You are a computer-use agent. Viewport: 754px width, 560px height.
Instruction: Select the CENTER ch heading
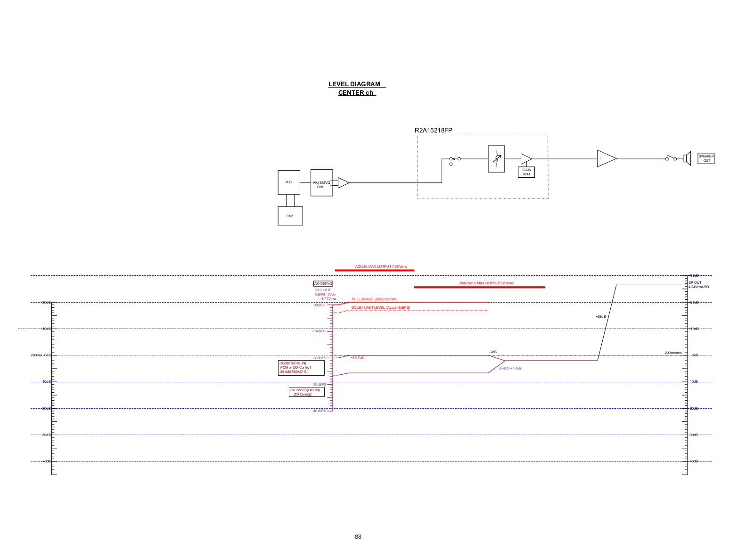tap(356, 93)
